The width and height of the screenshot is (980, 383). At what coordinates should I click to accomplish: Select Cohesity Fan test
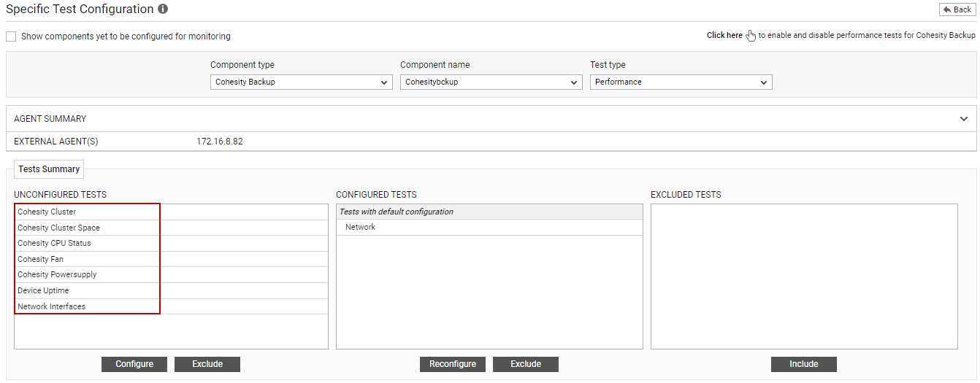pyautogui.click(x=172, y=259)
